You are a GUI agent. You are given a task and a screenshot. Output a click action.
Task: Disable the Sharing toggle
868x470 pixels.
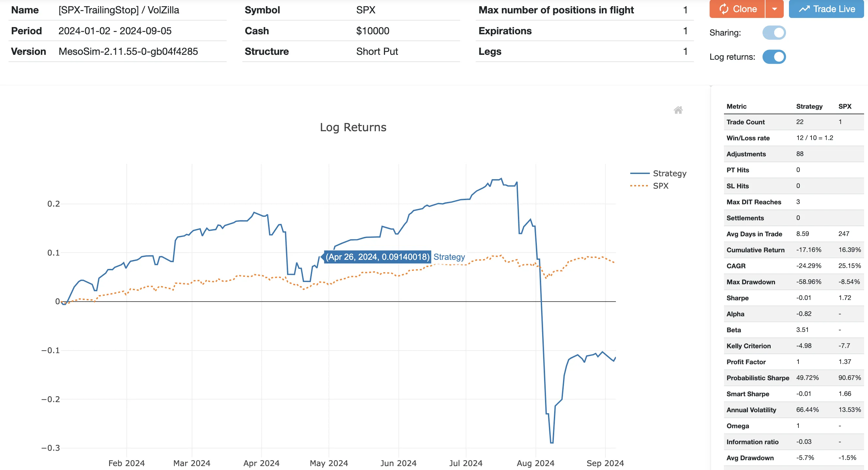tap(775, 32)
